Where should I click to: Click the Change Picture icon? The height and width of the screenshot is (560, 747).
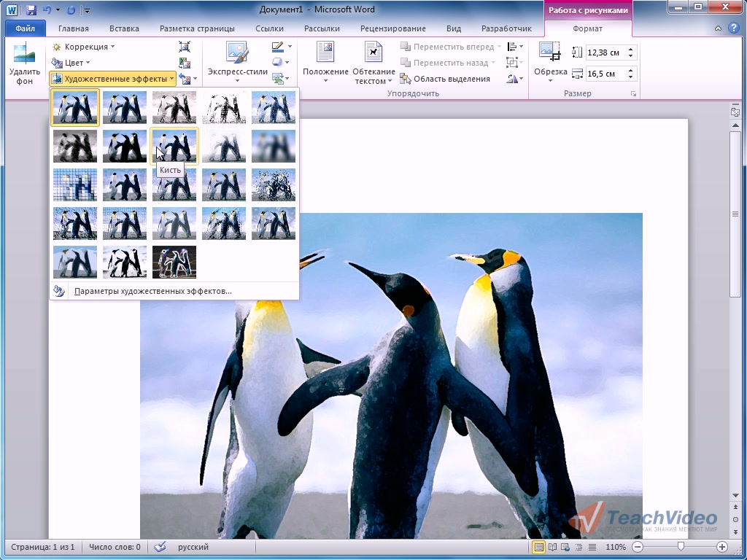click(185, 63)
